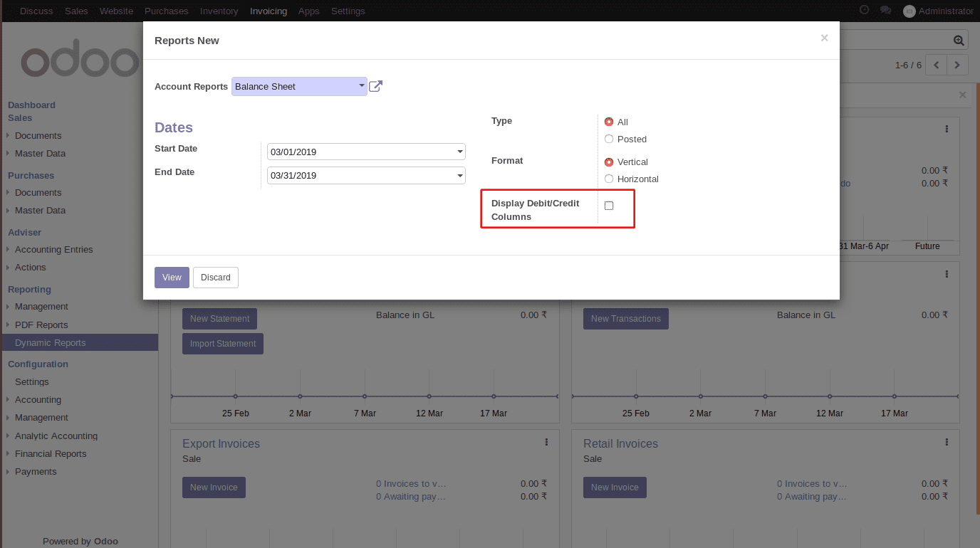Open Export Invoices card title
Image resolution: width=980 pixels, height=548 pixels.
[x=221, y=443]
